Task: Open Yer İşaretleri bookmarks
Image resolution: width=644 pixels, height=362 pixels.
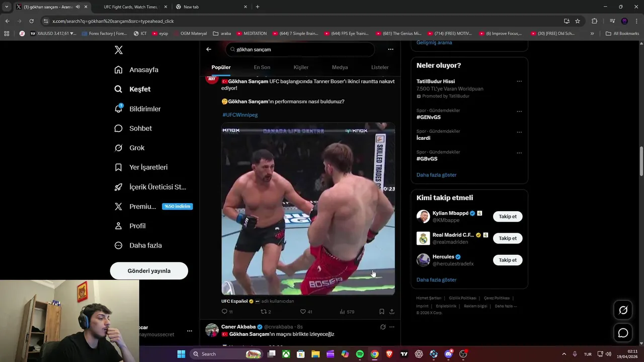Action: pyautogui.click(x=141, y=167)
